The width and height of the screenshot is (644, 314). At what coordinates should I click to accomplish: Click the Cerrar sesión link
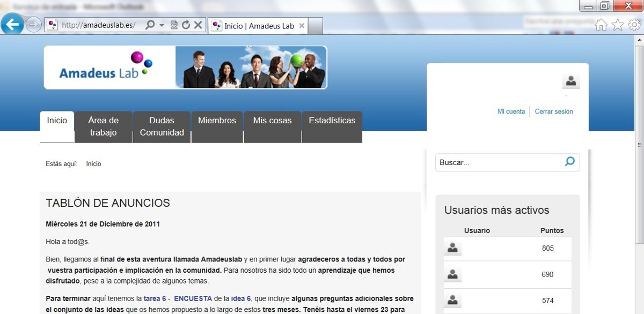554,111
